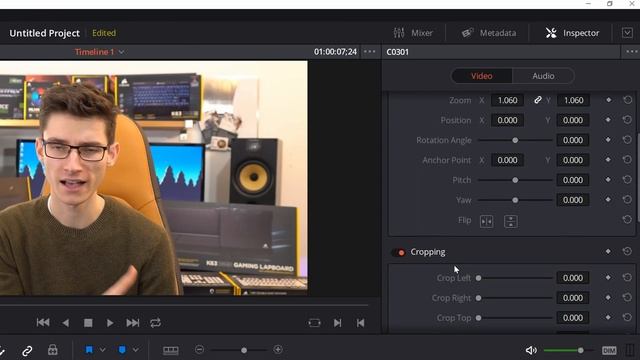Toggle linked selection chain icon

point(27,351)
